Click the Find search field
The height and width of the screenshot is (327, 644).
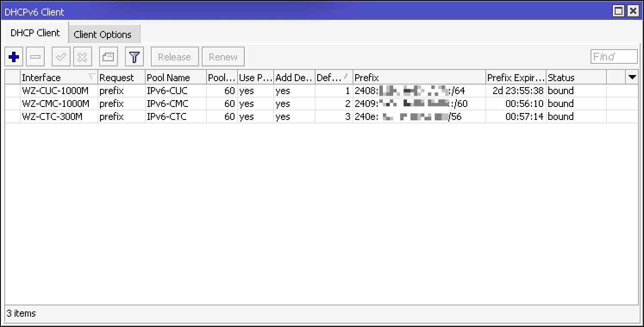pos(614,57)
